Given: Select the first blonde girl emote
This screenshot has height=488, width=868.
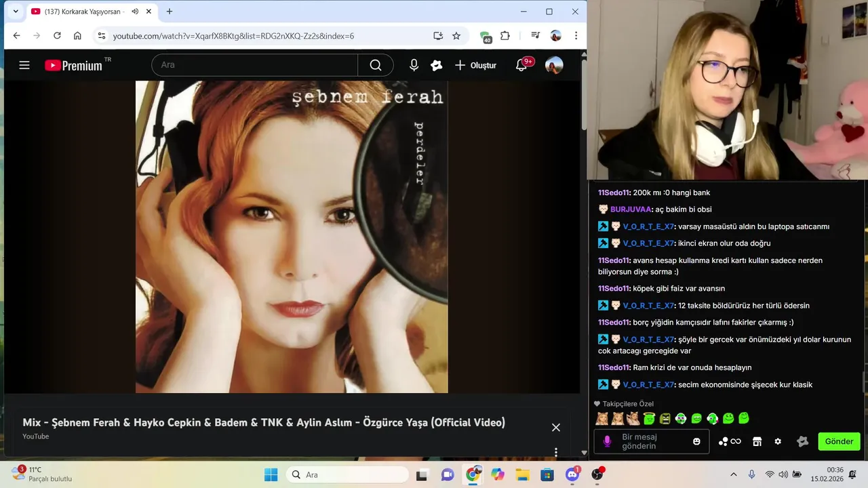Looking at the screenshot, I should click(601, 418).
